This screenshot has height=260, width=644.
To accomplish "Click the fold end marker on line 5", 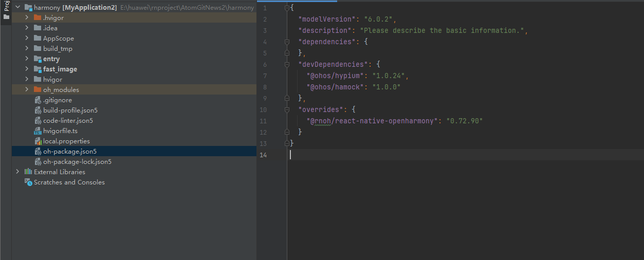I will (x=287, y=53).
